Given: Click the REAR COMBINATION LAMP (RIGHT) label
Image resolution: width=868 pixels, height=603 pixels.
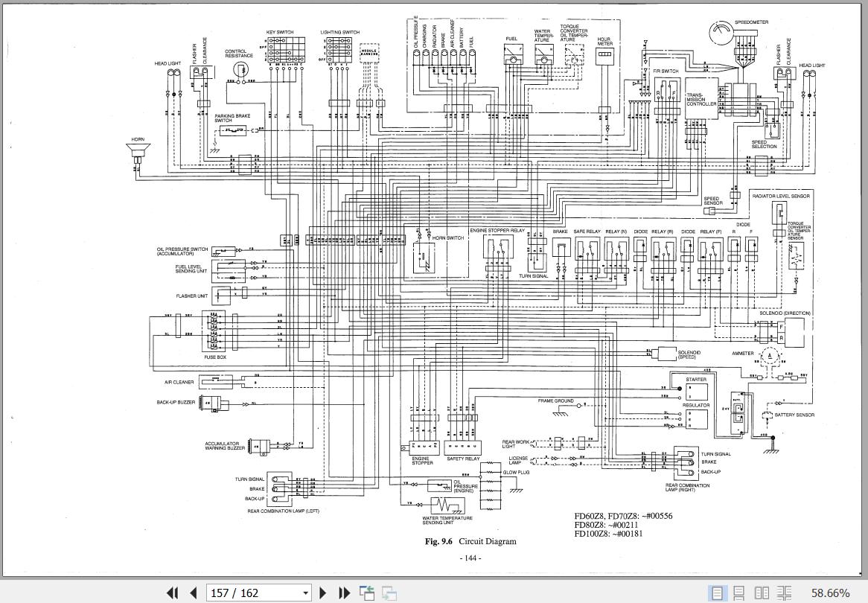Looking at the screenshot, I should (688, 488).
